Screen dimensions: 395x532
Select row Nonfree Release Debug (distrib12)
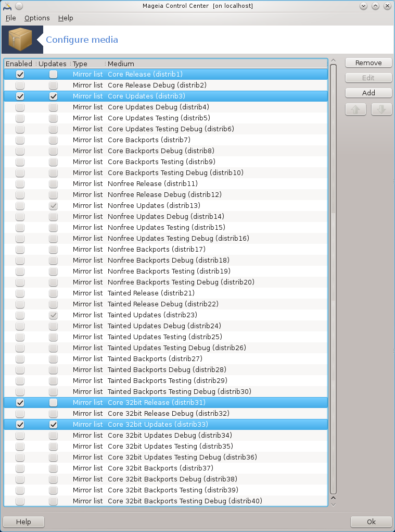pyautogui.click(x=165, y=195)
